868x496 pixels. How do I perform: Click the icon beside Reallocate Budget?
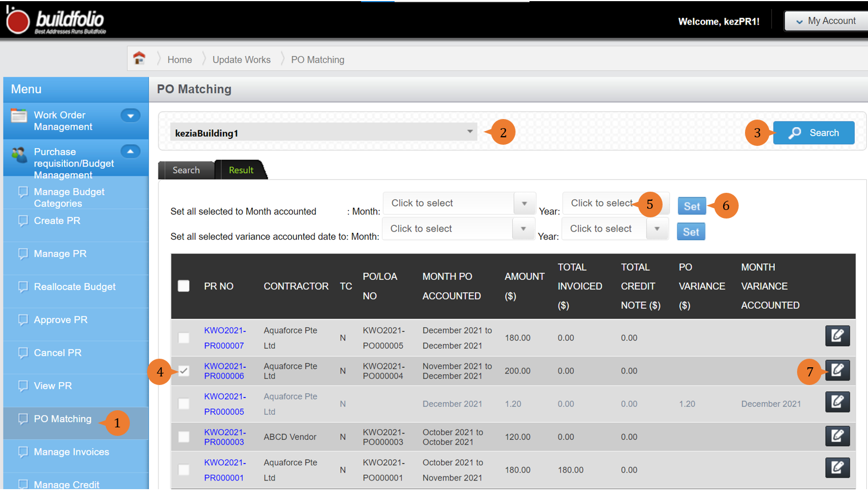tap(23, 287)
